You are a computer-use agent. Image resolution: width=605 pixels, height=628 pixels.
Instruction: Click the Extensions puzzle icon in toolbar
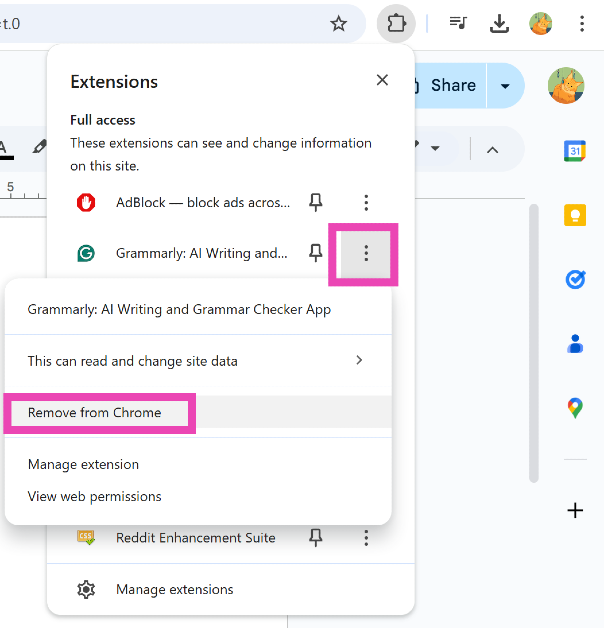[396, 23]
